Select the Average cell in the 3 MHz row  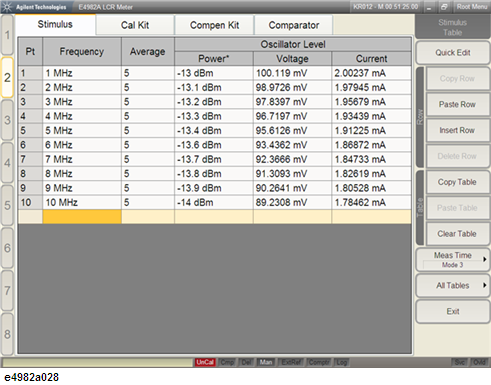click(x=148, y=102)
